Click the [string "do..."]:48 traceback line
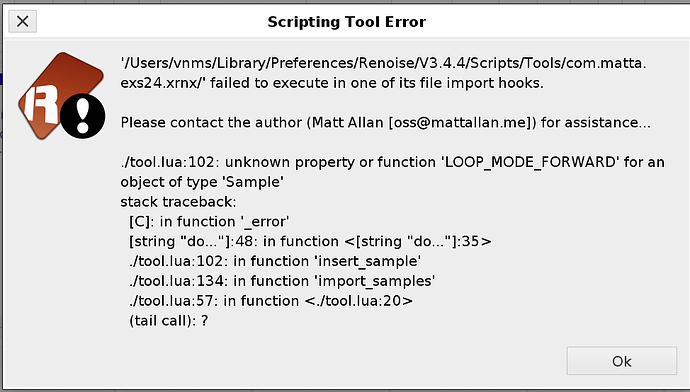 [x=310, y=241]
